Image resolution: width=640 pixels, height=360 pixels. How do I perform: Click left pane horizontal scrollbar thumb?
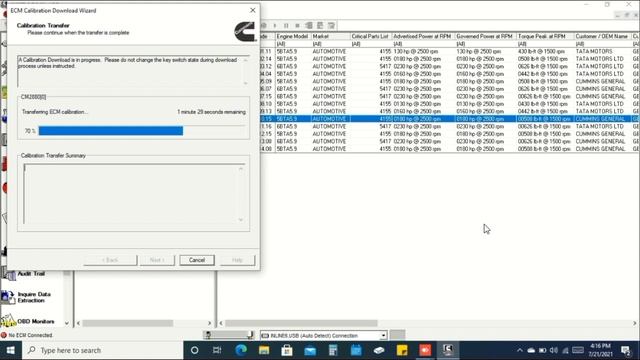(128, 323)
